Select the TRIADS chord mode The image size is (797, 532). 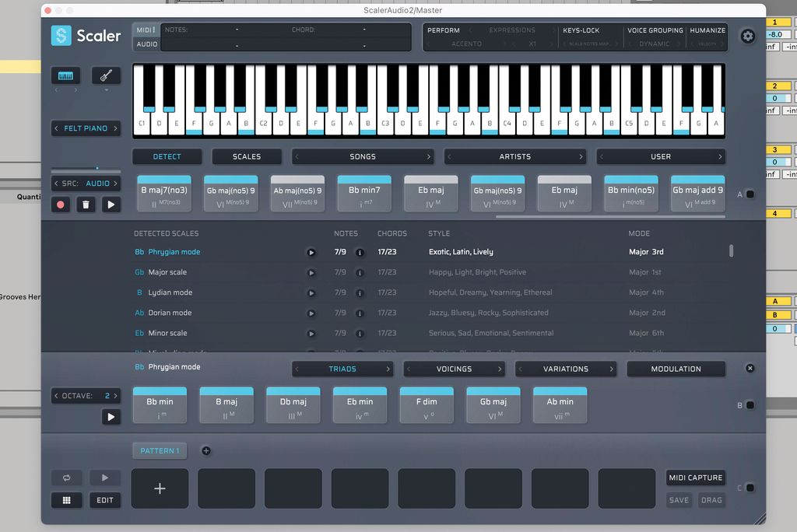tap(342, 369)
